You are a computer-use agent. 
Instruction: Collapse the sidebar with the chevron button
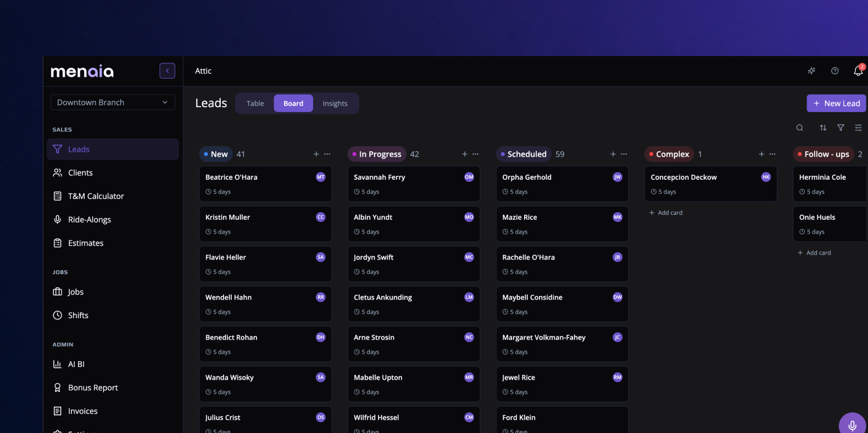(x=168, y=71)
